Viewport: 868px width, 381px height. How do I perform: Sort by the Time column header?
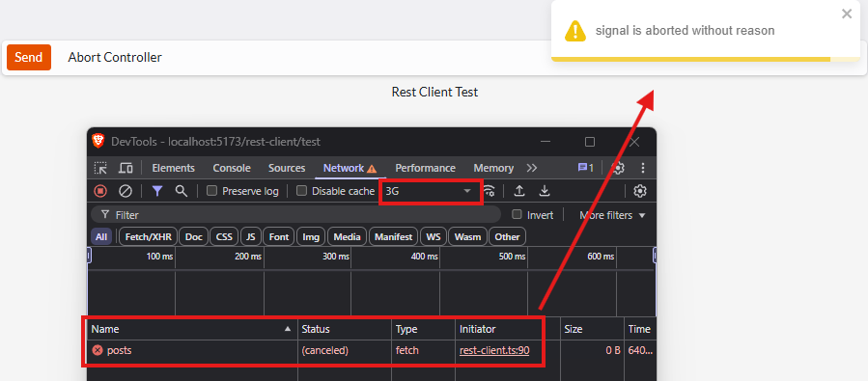pyautogui.click(x=640, y=329)
